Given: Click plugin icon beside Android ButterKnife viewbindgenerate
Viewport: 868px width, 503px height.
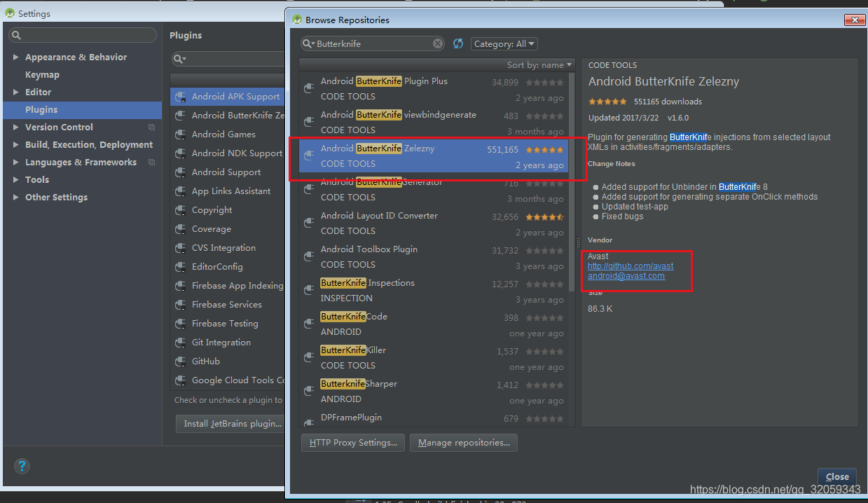Looking at the screenshot, I should [308, 122].
